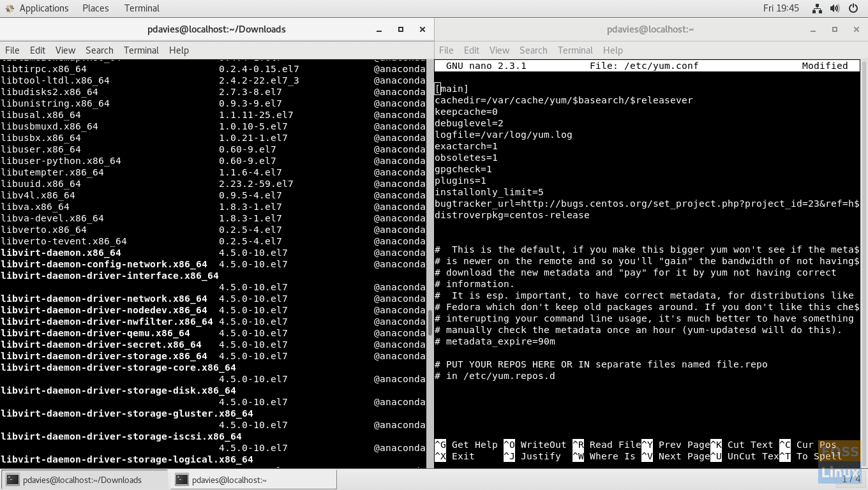
Task: Click the libuuid.x86_64 package name
Action: [x=41, y=184]
